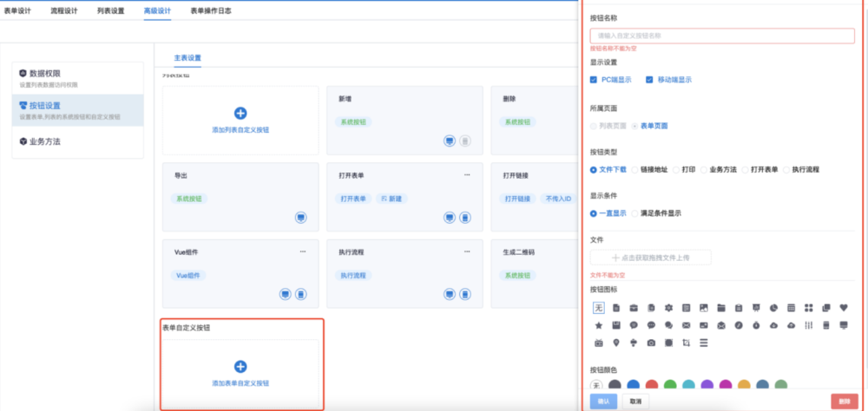
Task: Open the ellipsis menu on 执行流程 card
Action: point(467,251)
